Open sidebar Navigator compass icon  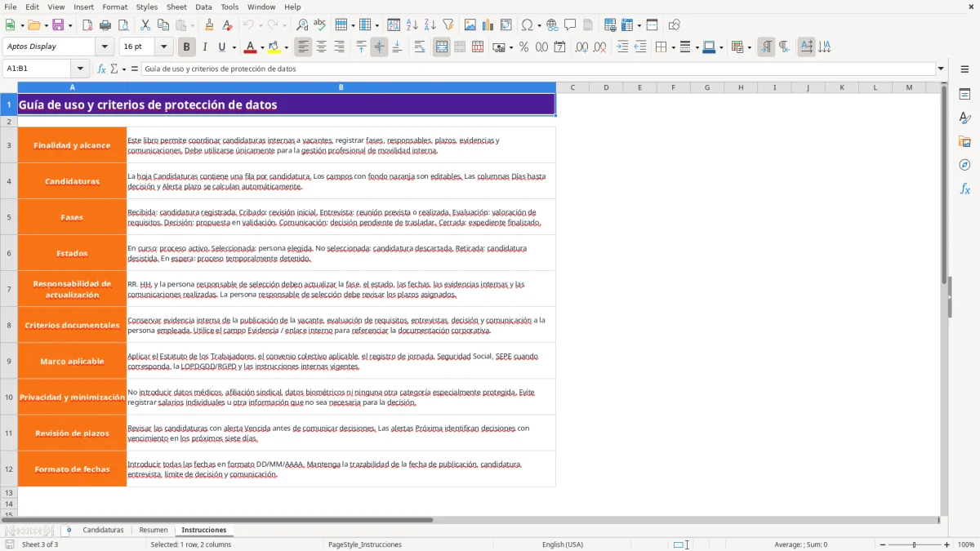964,165
